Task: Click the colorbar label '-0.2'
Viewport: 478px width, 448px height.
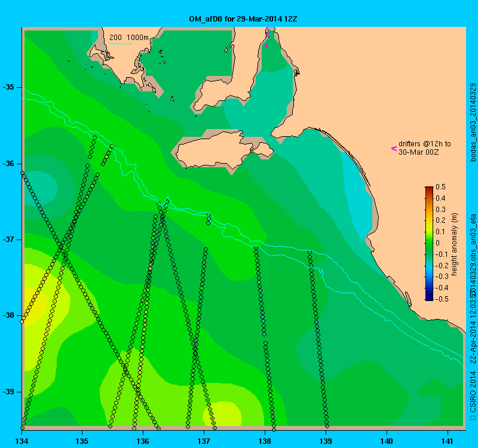Action: 441,265
